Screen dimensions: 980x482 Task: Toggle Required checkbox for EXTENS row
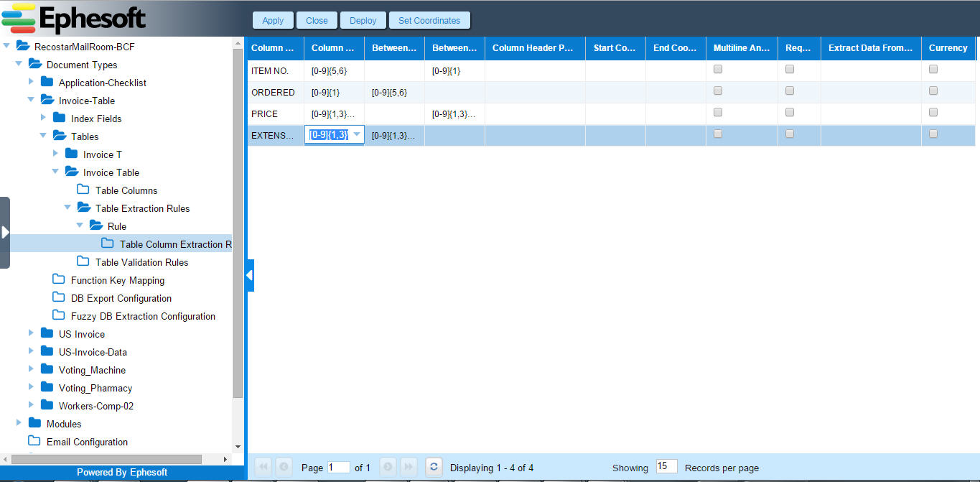[x=790, y=134]
